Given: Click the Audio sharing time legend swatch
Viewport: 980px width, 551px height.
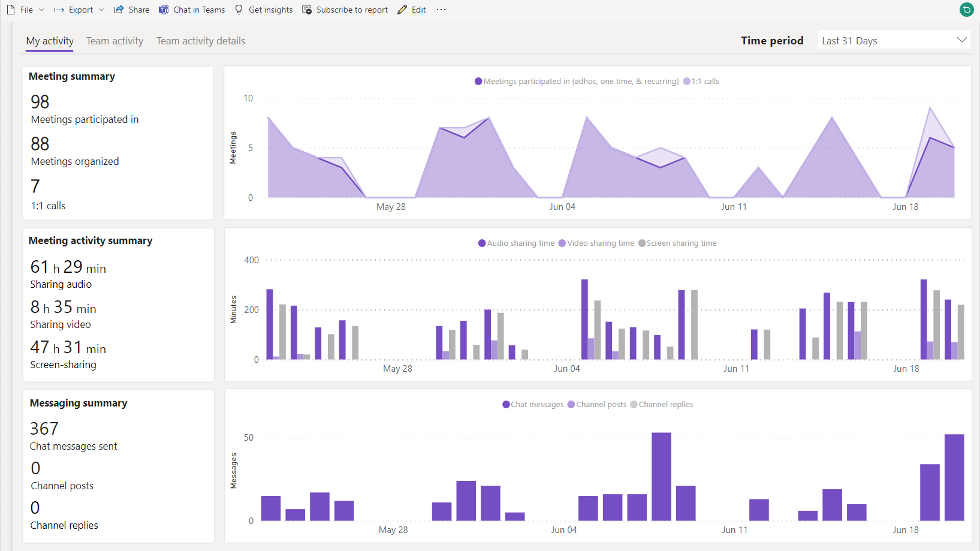Looking at the screenshot, I should [482, 243].
